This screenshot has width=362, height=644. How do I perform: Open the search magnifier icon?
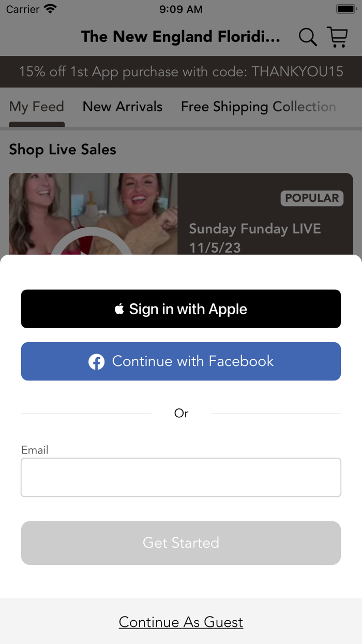coord(308,37)
